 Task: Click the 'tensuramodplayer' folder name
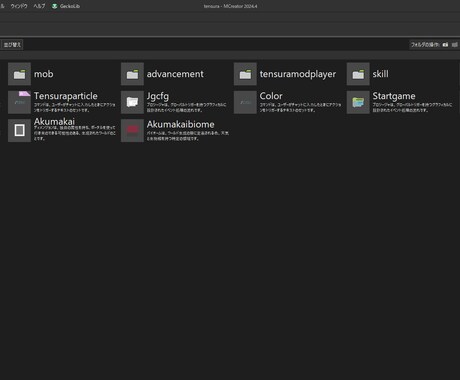(x=298, y=74)
